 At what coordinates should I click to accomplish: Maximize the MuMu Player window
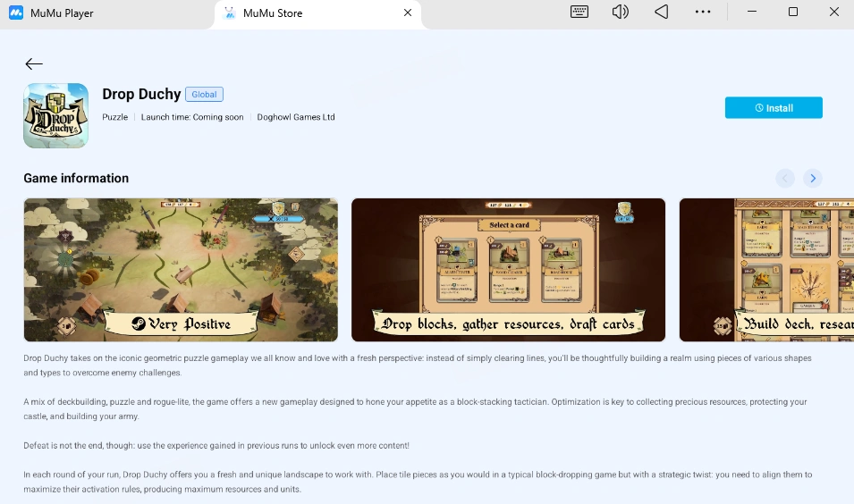[793, 12]
